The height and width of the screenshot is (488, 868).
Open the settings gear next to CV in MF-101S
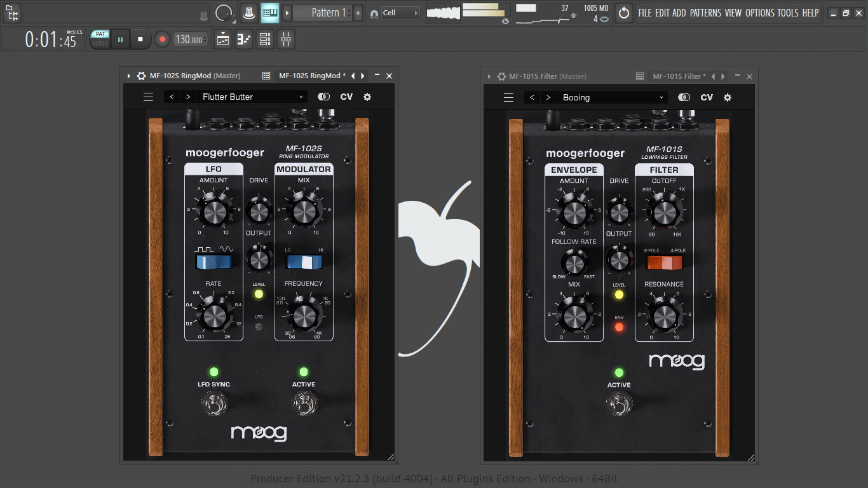click(x=728, y=97)
